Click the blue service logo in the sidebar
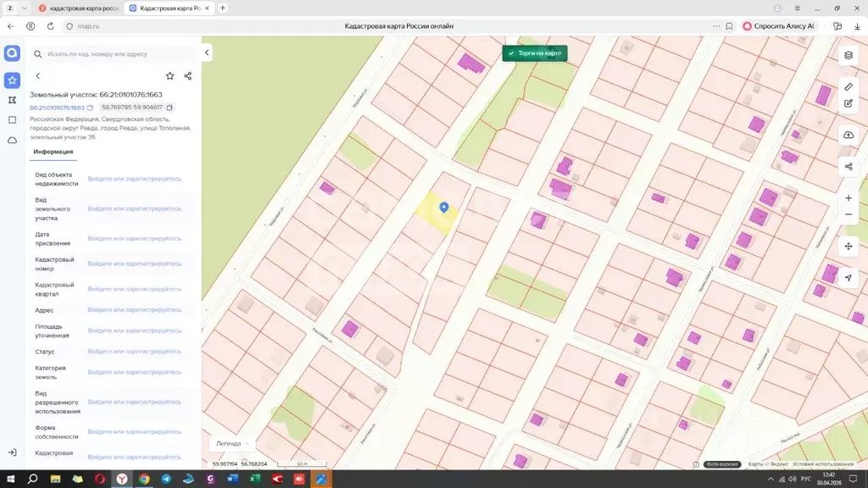The width and height of the screenshot is (868, 488). 12,53
